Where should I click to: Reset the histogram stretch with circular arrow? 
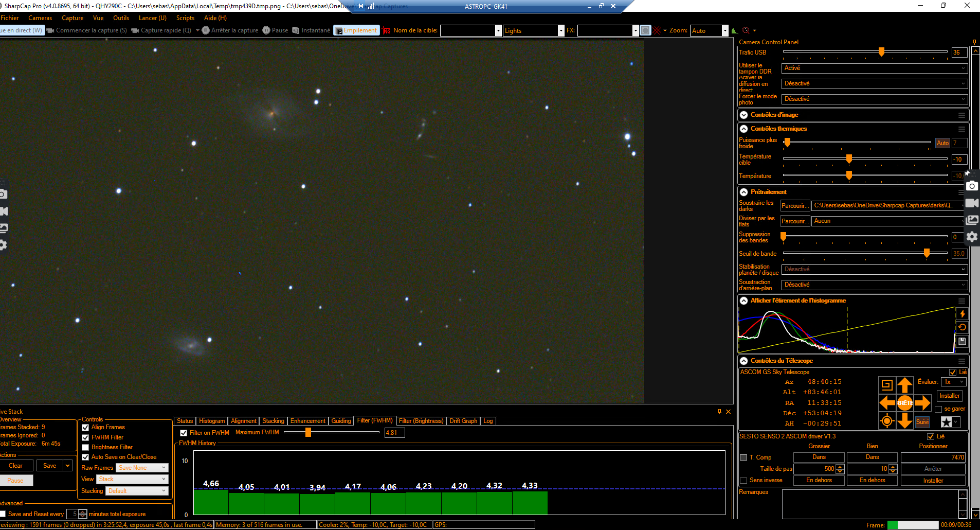pos(963,327)
